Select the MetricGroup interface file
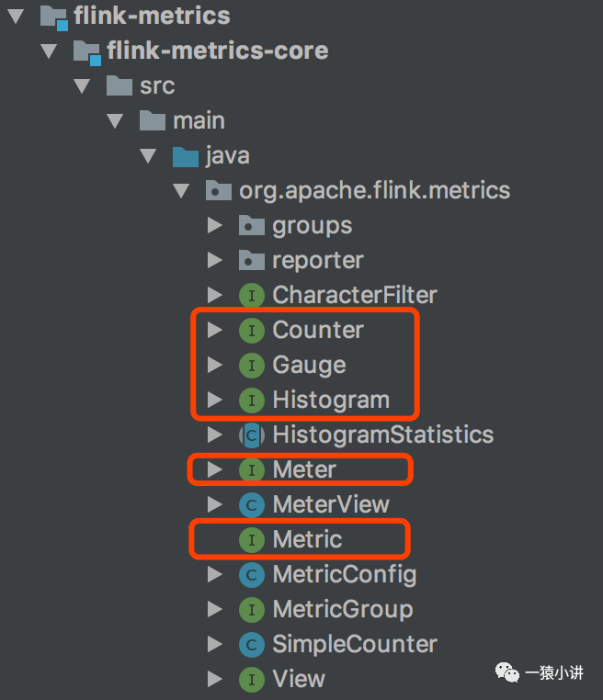 342,609
